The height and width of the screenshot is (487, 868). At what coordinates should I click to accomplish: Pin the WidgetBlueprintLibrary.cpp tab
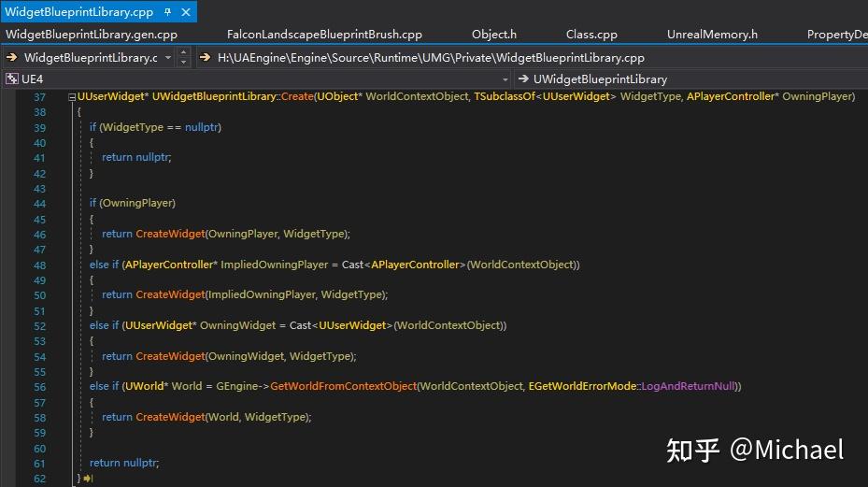coord(168,11)
